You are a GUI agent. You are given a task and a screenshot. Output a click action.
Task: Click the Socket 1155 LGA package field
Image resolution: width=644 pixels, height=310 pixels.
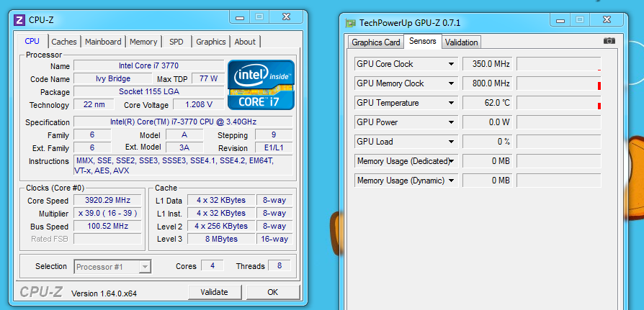click(148, 91)
